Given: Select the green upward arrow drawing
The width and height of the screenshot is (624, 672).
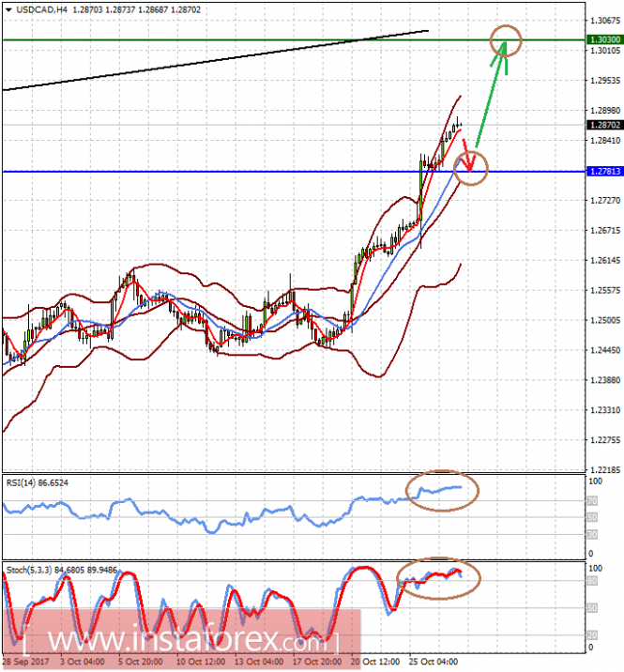Looking at the screenshot, I should tap(493, 94).
